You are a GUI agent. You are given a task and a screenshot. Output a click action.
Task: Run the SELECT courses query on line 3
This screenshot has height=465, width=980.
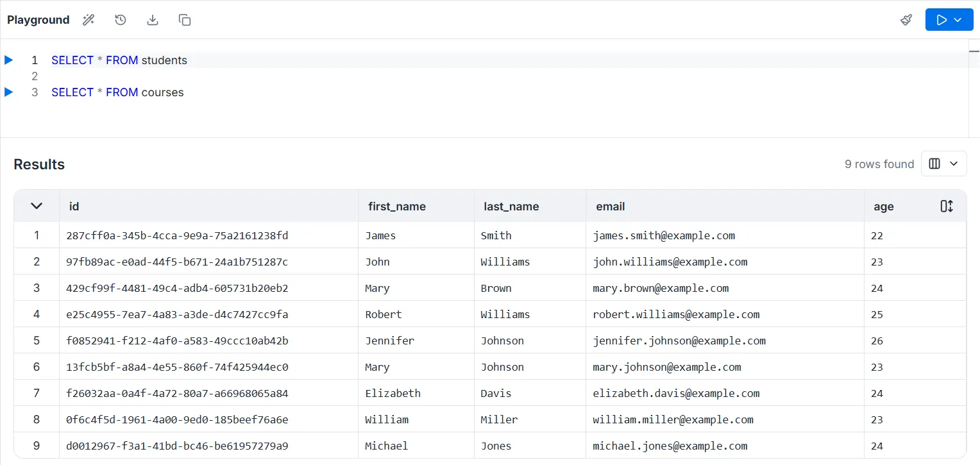[9, 92]
